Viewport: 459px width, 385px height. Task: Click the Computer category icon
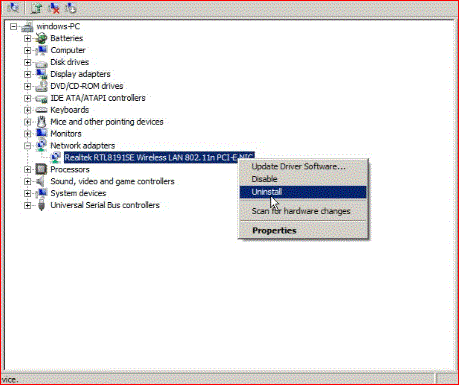click(41, 50)
